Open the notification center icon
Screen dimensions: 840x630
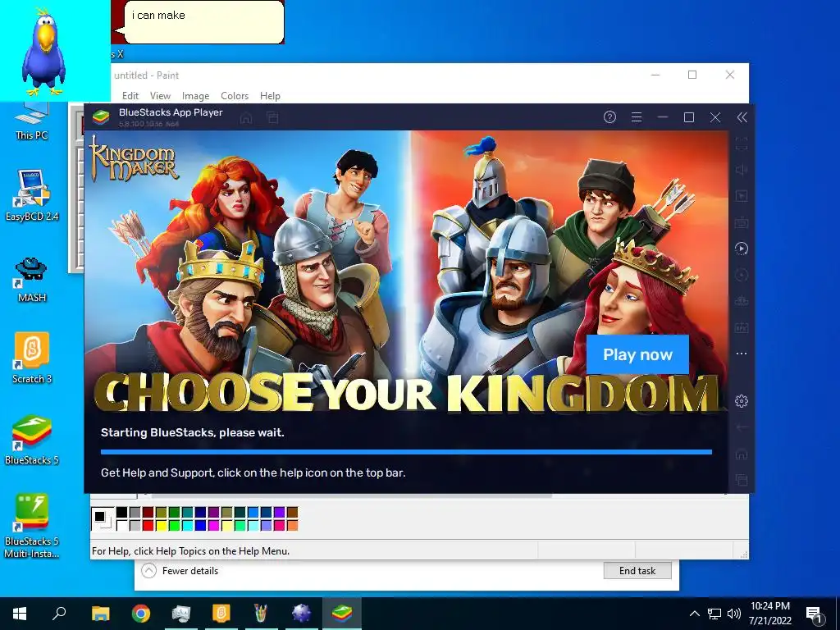tap(814, 614)
